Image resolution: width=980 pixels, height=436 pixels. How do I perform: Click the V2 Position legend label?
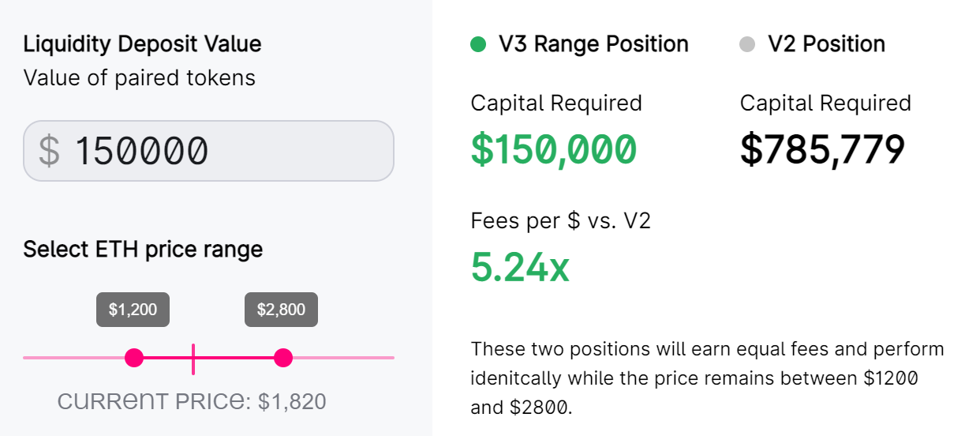click(x=826, y=44)
